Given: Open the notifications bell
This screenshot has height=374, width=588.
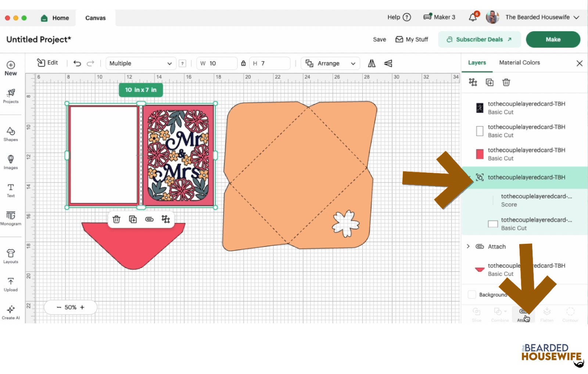Looking at the screenshot, I should [x=473, y=17].
